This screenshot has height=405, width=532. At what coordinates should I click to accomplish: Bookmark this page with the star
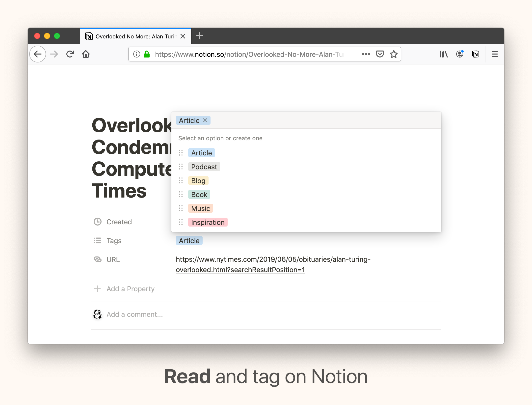[394, 54]
